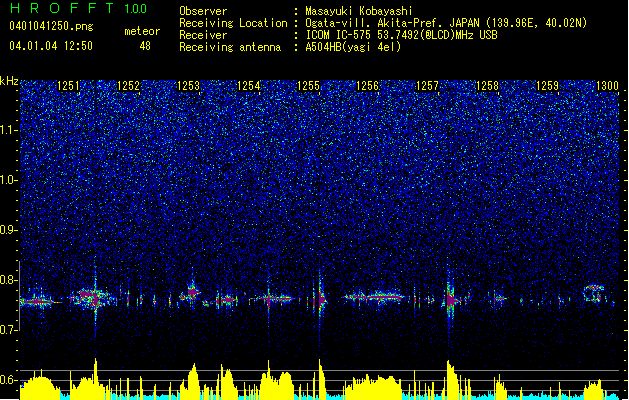Click the ring-shaped echo near 1300
Image resolution: width=629 pixels, height=400 pixels.
pos(594,293)
